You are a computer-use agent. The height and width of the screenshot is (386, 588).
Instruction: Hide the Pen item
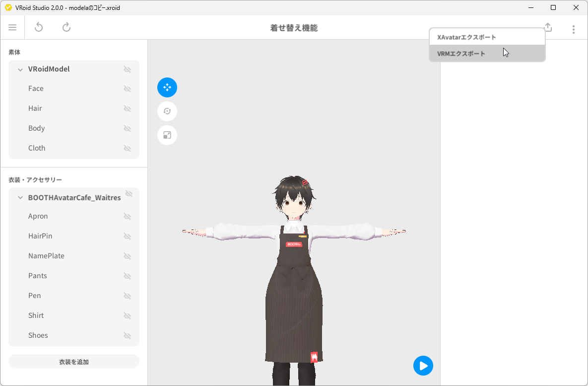tap(128, 296)
